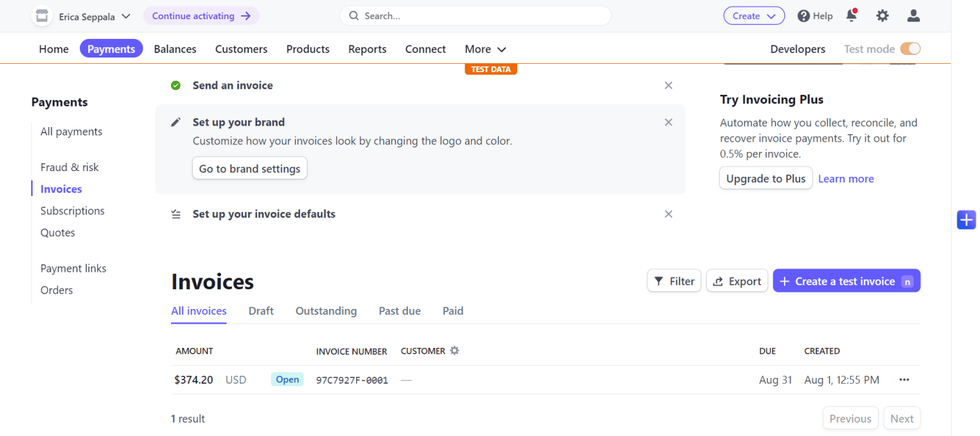Open the settings gear icon
980x436 pixels.
(x=882, y=15)
